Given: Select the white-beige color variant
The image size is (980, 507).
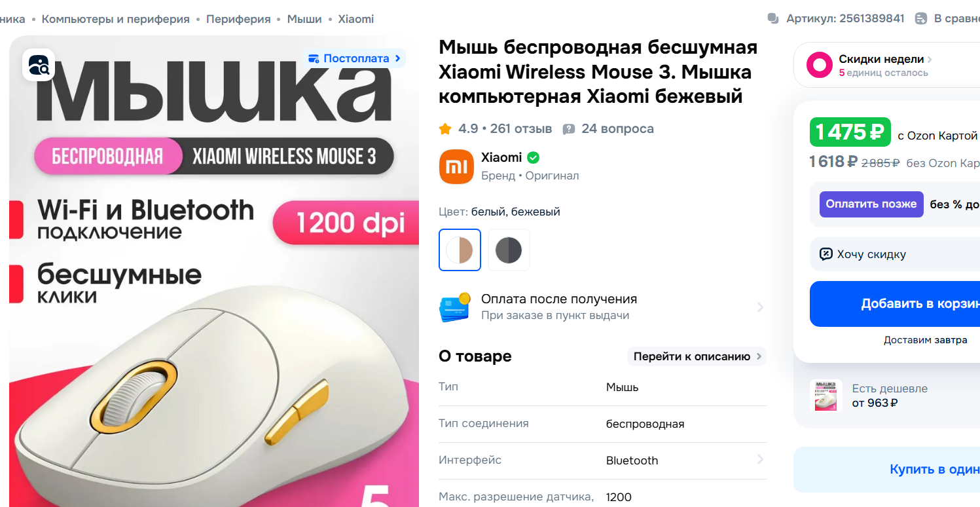Looking at the screenshot, I should [460, 250].
